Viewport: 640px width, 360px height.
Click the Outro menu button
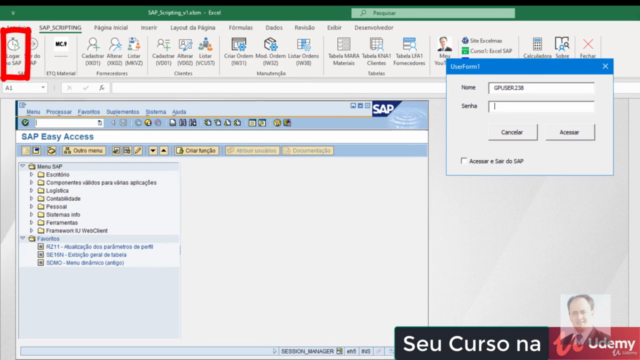tap(84, 151)
